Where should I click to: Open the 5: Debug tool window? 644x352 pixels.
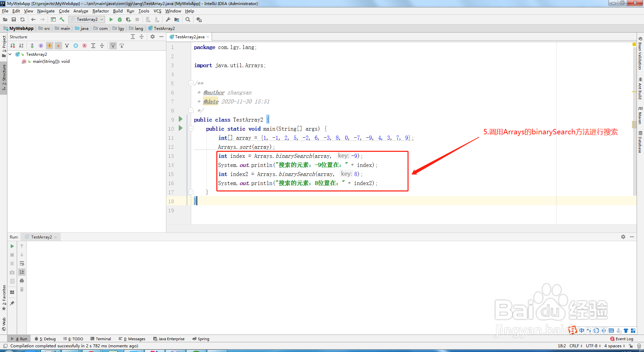click(x=45, y=339)
